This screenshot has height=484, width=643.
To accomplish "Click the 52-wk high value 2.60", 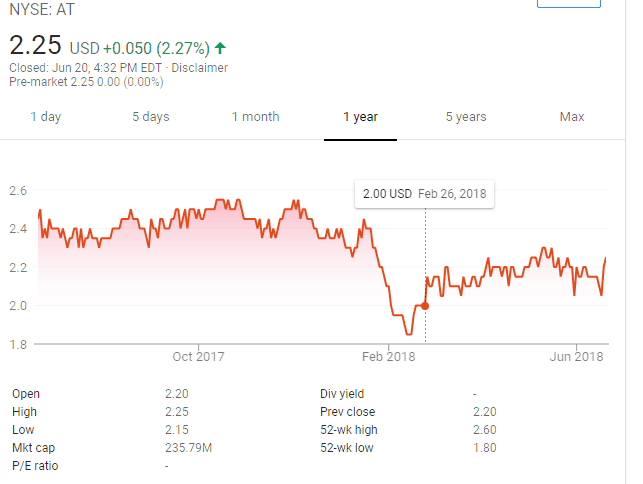I will pos(485,430).
